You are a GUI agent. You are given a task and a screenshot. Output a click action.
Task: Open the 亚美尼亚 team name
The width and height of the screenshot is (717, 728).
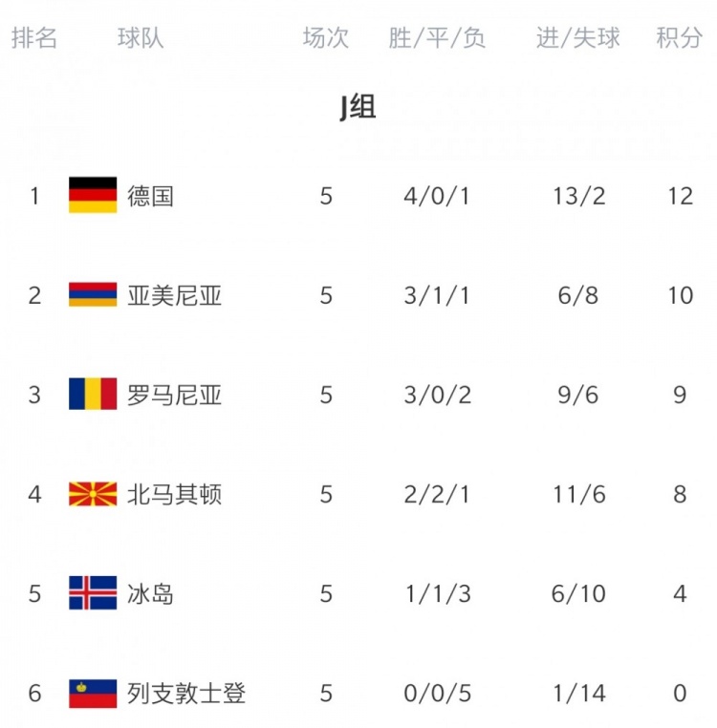174,295
